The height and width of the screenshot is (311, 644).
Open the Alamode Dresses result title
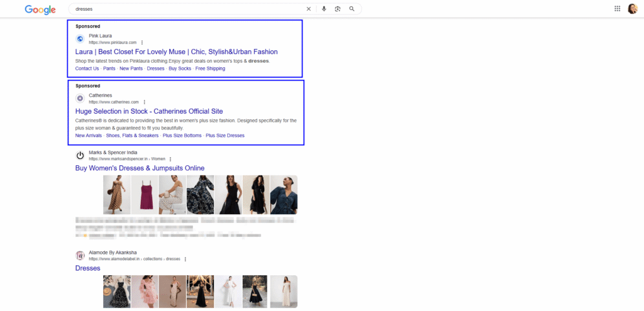88,268
